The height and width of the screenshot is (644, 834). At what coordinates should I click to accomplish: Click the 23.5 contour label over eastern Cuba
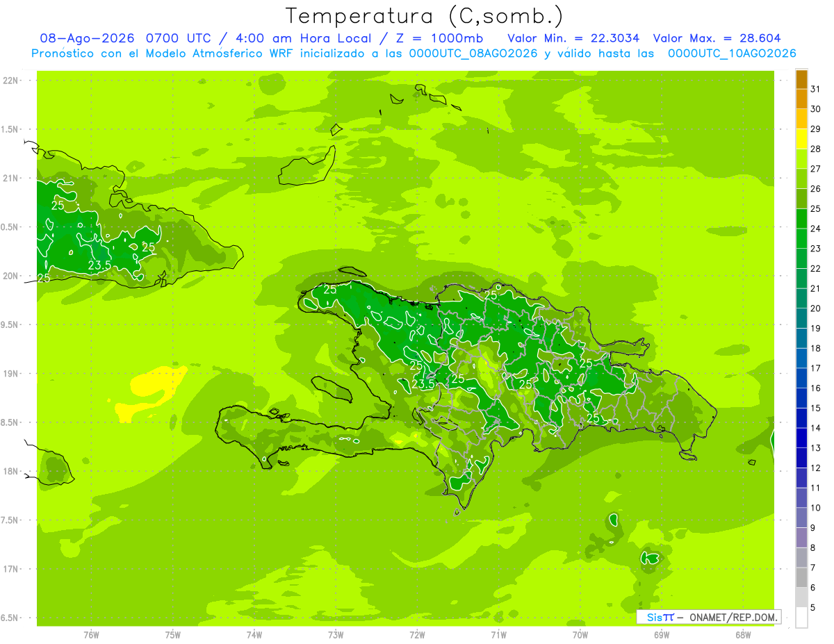tap(100, 265)
